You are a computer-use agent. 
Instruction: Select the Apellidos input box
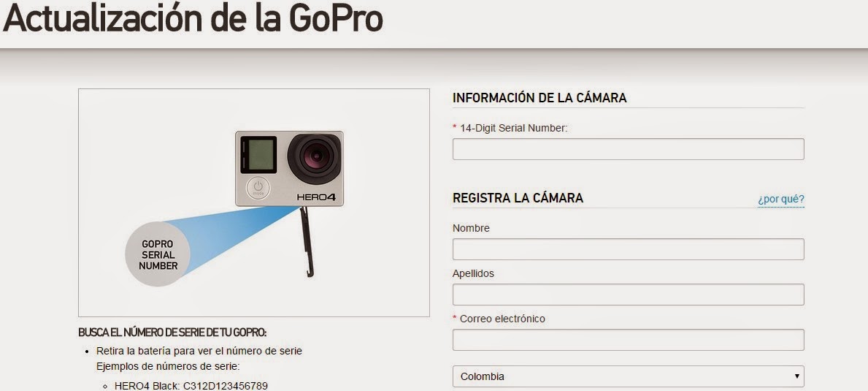[x=628, y=295]
